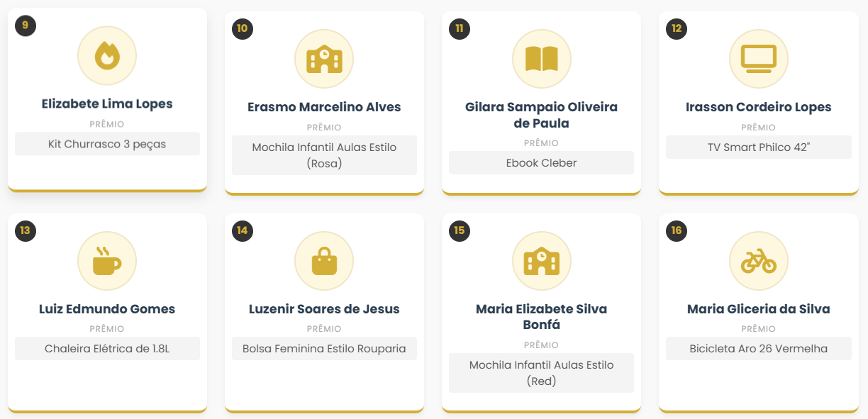
Task: Click the school icon above Maria Elizabete Silva Bonfá
Action: tap(542, 261)
